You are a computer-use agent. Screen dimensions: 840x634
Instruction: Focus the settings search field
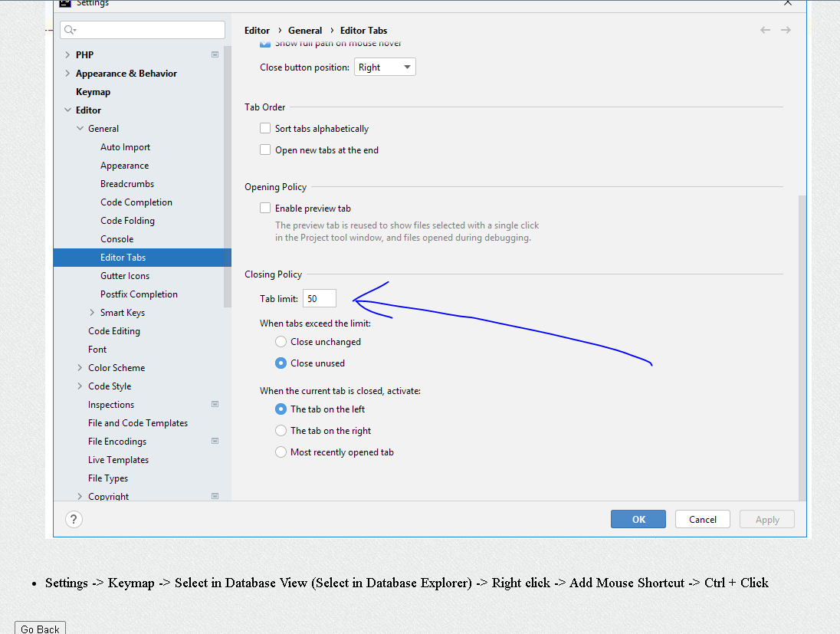point(143,30)
